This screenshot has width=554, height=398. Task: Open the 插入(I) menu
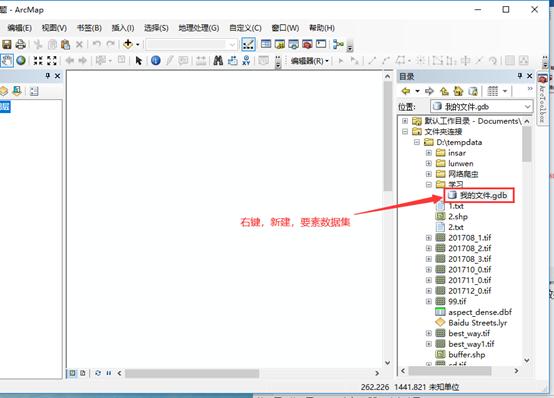click(x=123, y=28)
